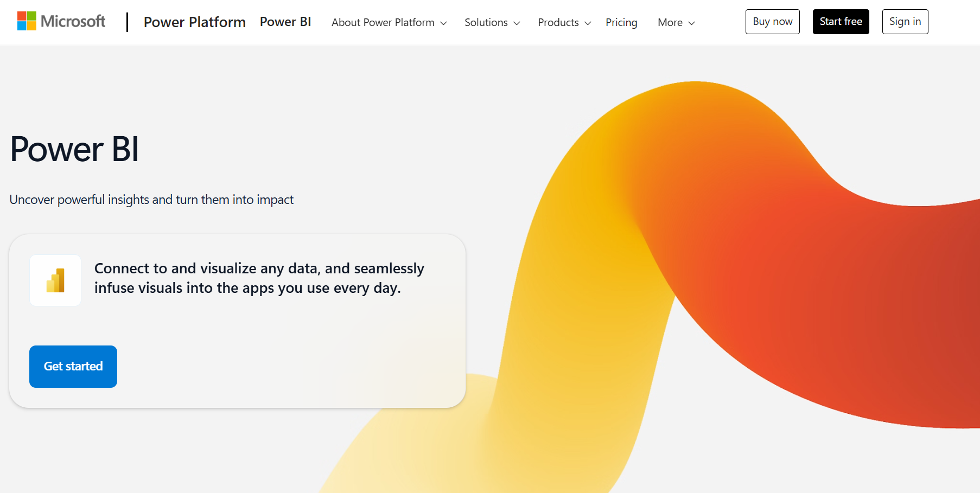
Task: Expand the More menu
Action: (671, 22)
